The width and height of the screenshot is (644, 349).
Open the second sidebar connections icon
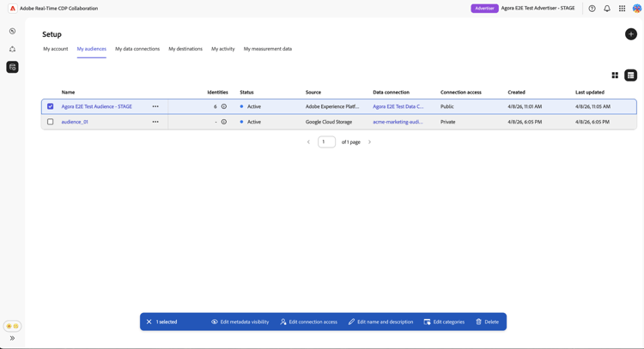point(12,49)
